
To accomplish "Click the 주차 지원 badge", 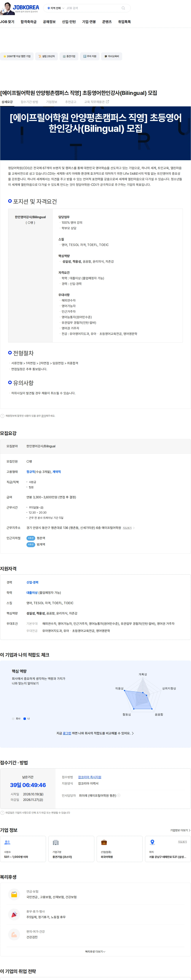I will click(90, 56).
